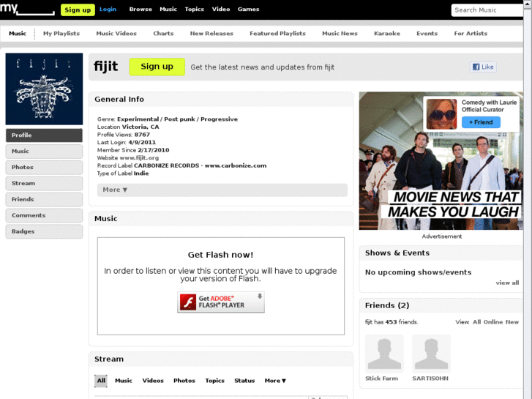
Task: Click the Login link
Action: coord(108,10)
